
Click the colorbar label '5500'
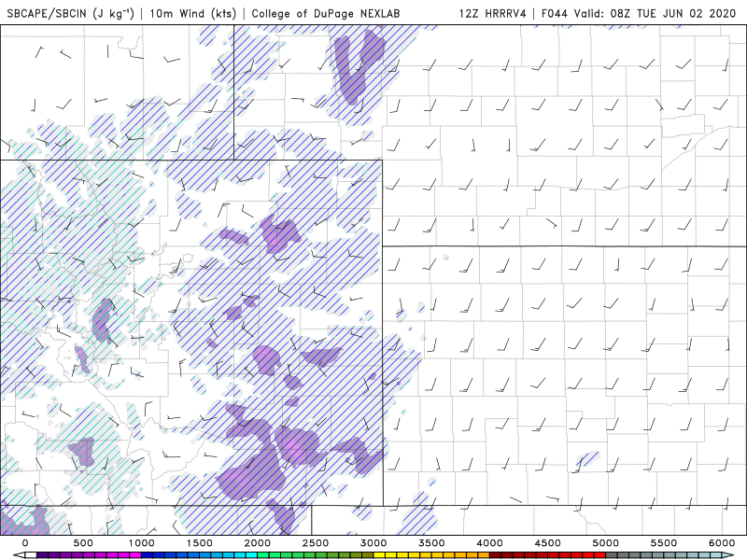tap(664, 543)
